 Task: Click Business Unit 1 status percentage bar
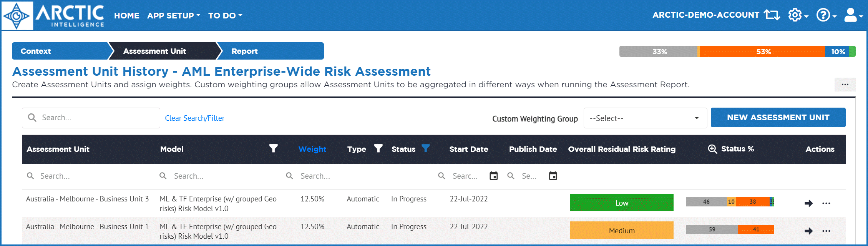coord(730,229)
